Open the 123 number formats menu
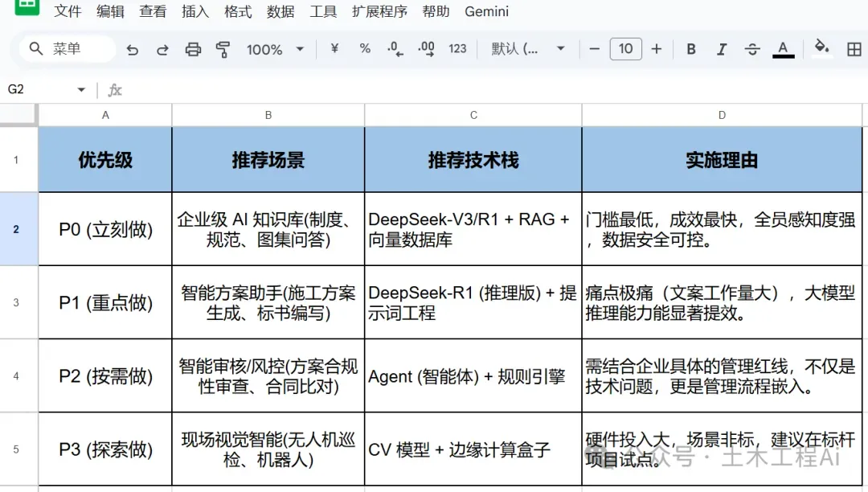The height and width of the screenshot is (492, 868). pyautogui.click(x=457, y=49)
